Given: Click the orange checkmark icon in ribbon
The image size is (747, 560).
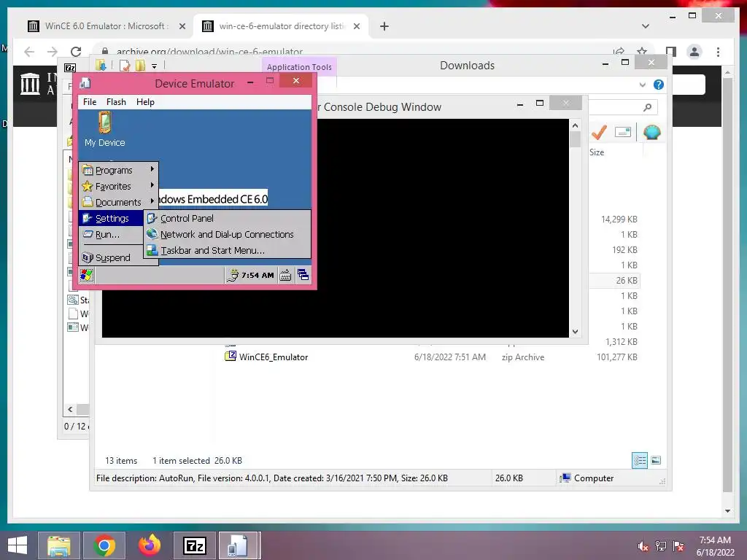Looking at the screenshot, I should (599, 132).
